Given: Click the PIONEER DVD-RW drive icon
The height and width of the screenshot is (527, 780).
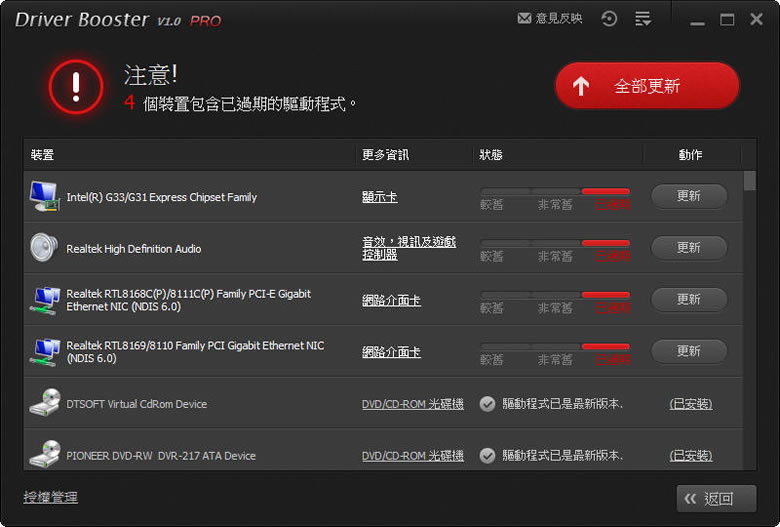Looking at the screenshot, I should [44, 455].
